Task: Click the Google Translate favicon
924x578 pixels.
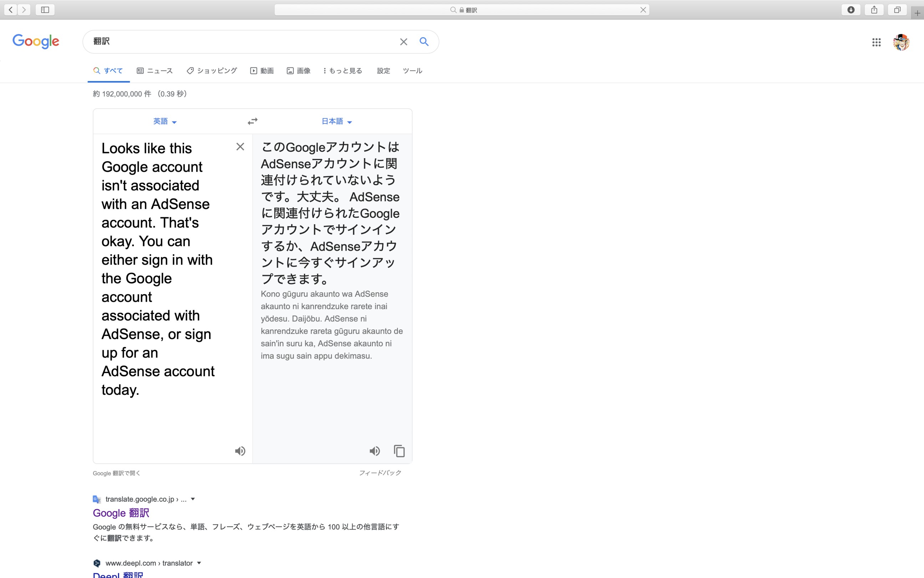Action: [97, 499]
